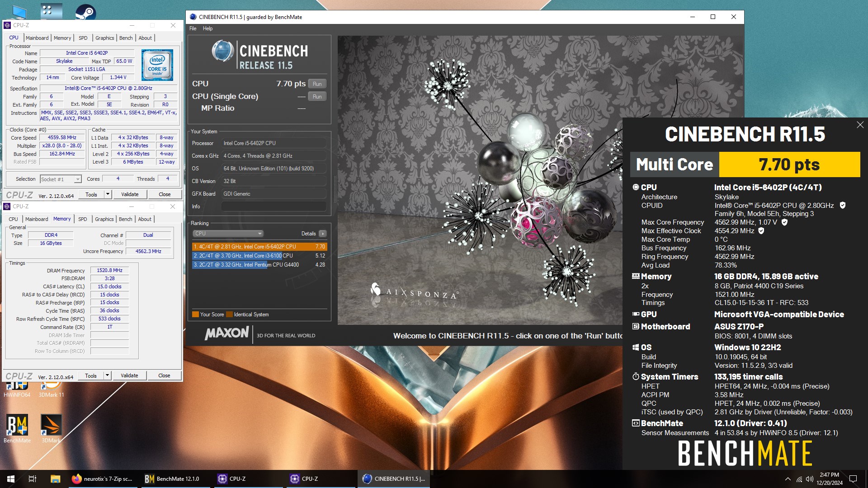The image size is (868, 488).
Task: Click Cinebench left panel resize grip
Action: coord(335,189)
